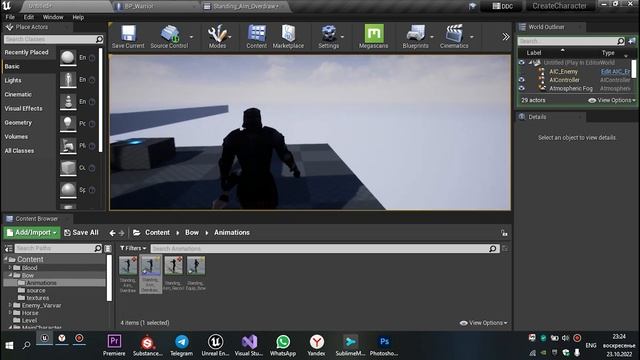Click the magnifier in Search Classes field
Viewport: 640px width, 360px height.
click(x=99, y=39)
